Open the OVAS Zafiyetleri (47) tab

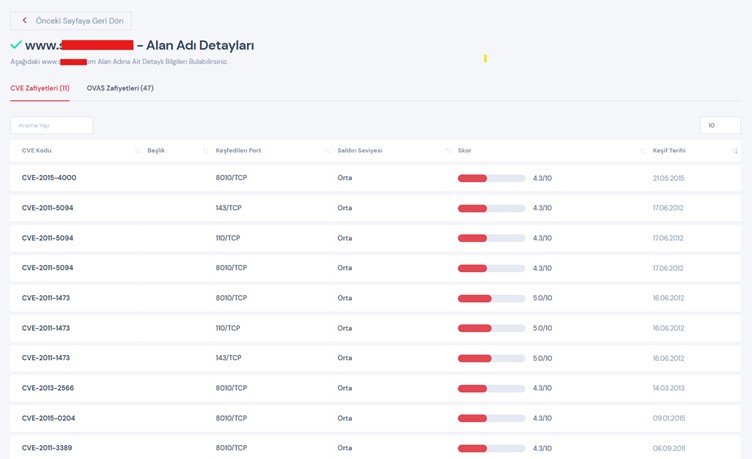click(120, 88)
